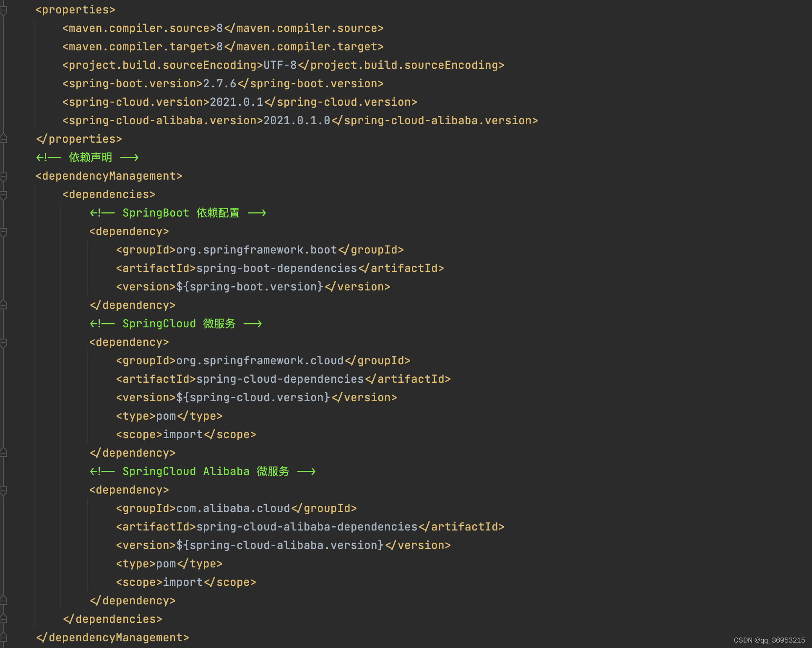The image size is (812, 648).
Task: Fold the spring-boot-dependencies dependency block
Action: (x=3, y=232)
